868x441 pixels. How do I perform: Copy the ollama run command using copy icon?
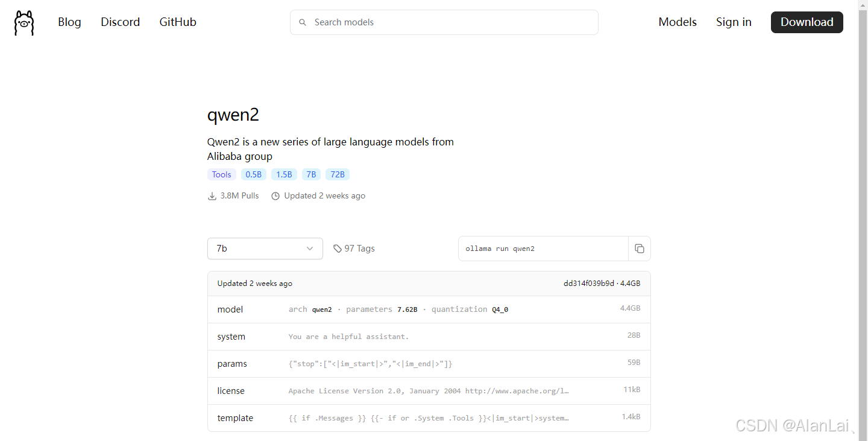pos(639,248)
